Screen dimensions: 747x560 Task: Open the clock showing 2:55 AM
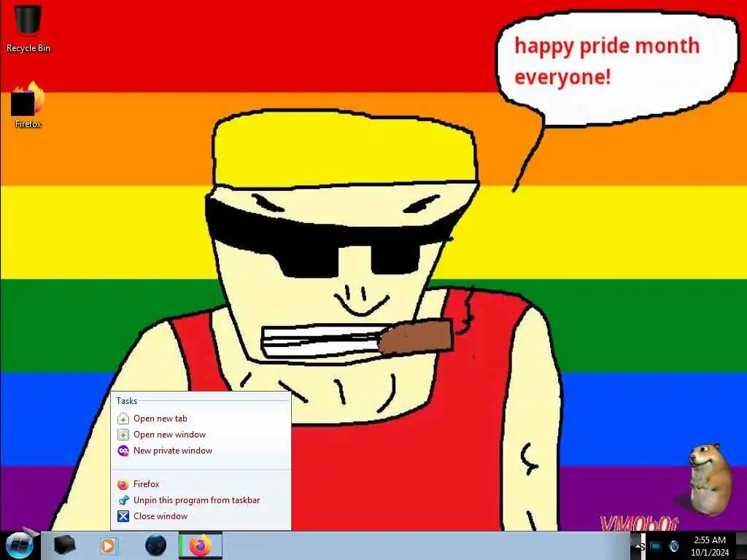click(710, 546)
